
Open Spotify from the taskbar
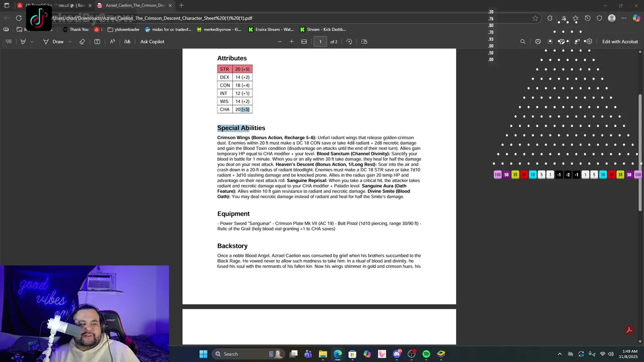[x=426, y=354]
